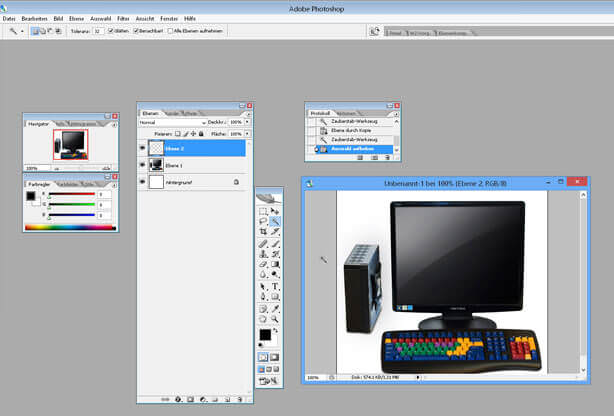This screenshot has height=416, width=614.
Task: Open the Farbregler panel flyout menu
Action: coord(114,185)
